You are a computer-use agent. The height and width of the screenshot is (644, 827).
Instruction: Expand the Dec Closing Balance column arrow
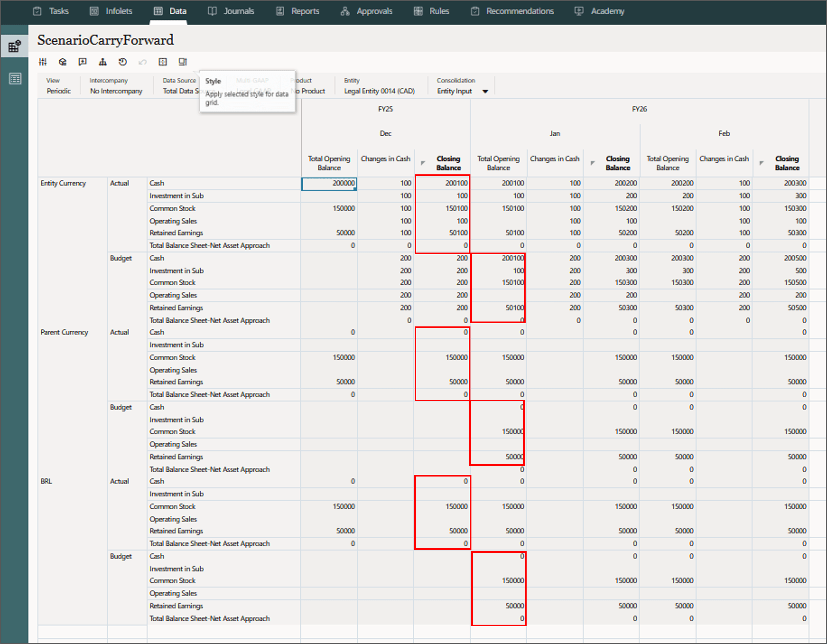coord(423,163)
